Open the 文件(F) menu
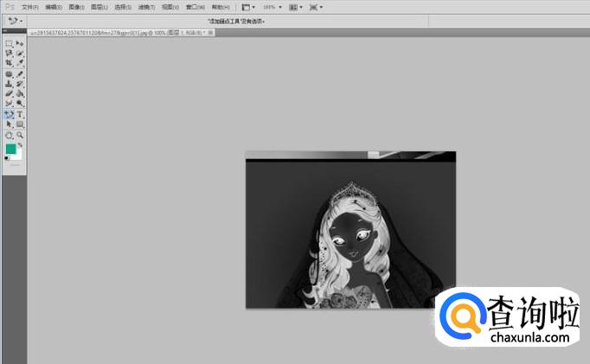 [30, 7]
